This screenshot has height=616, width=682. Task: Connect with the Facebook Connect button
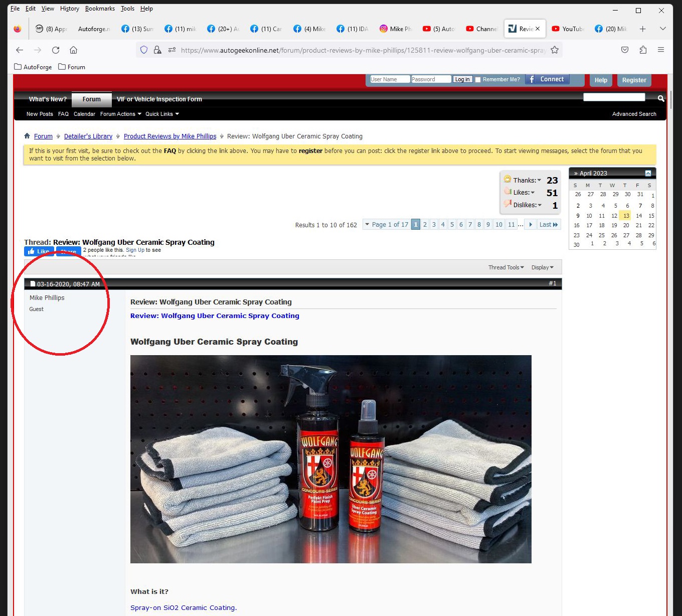click(x=547, y=79)
